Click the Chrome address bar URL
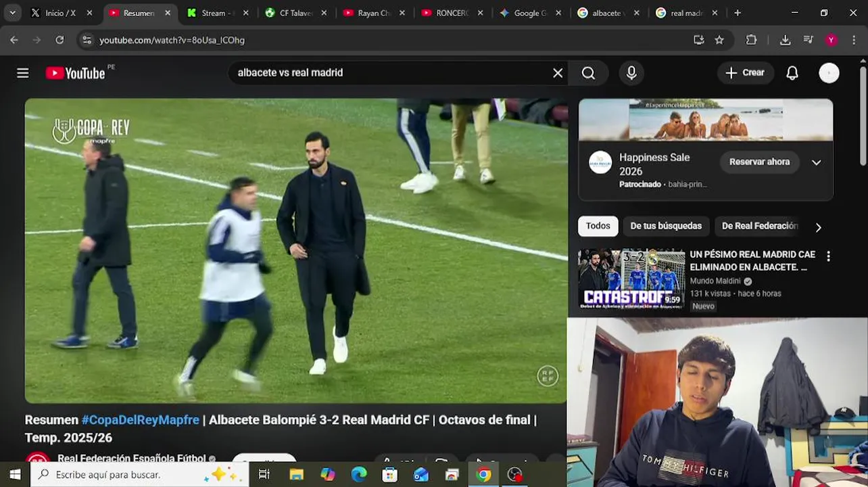Image resolution: width=868 pixels, height=487 pixels. (172, 40)
